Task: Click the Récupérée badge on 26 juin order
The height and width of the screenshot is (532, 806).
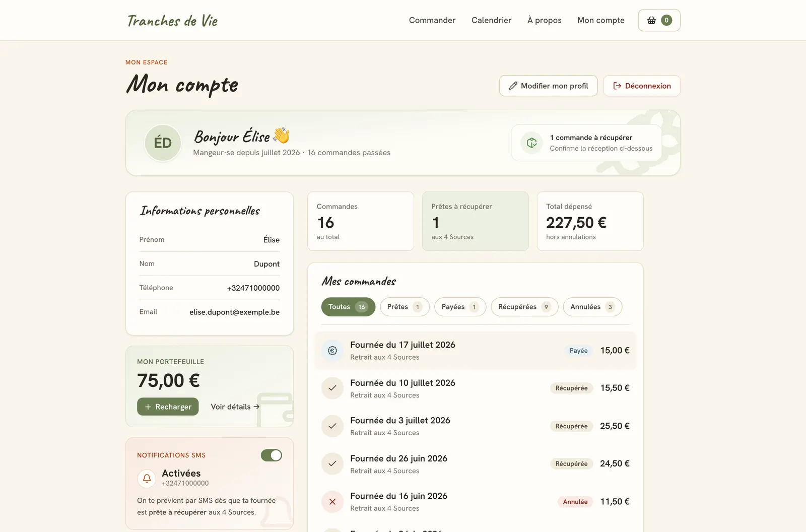Action: click(x=571, y=464)
